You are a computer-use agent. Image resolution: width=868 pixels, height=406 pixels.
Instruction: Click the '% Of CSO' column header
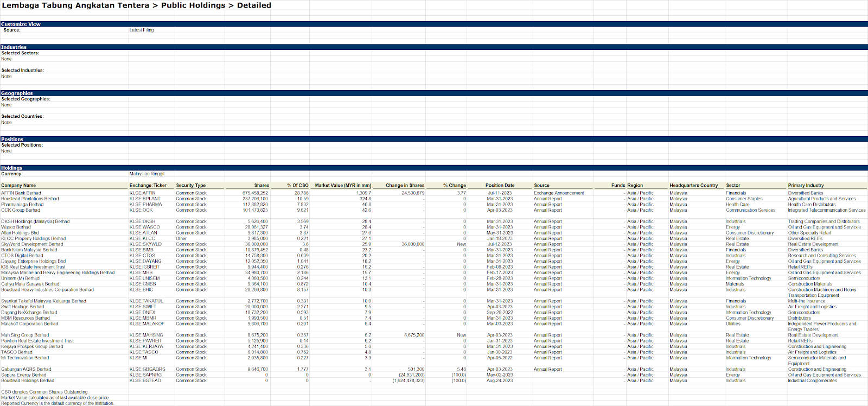(x=298, y=186)
